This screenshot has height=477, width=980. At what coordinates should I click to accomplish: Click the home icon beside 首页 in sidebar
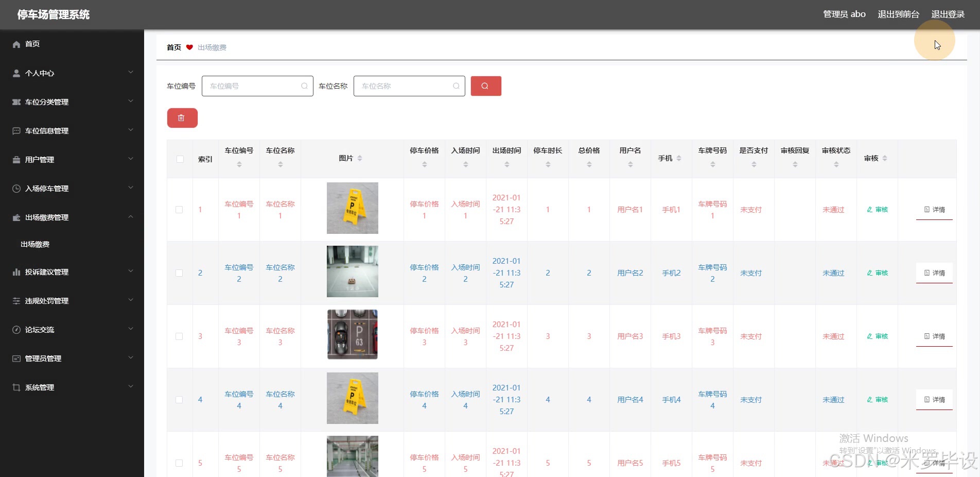pos(16,44)
